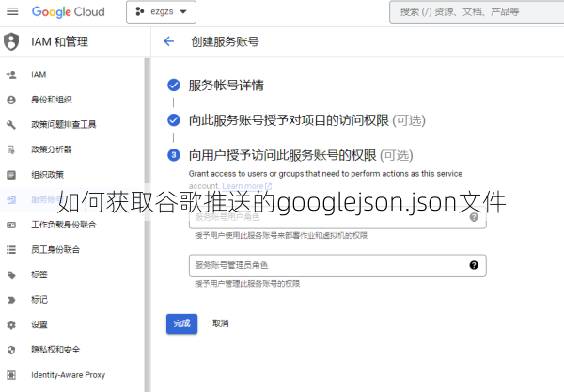Click the list icon beside 员工身份联合

pyautogui.click(x=11, y=250)
